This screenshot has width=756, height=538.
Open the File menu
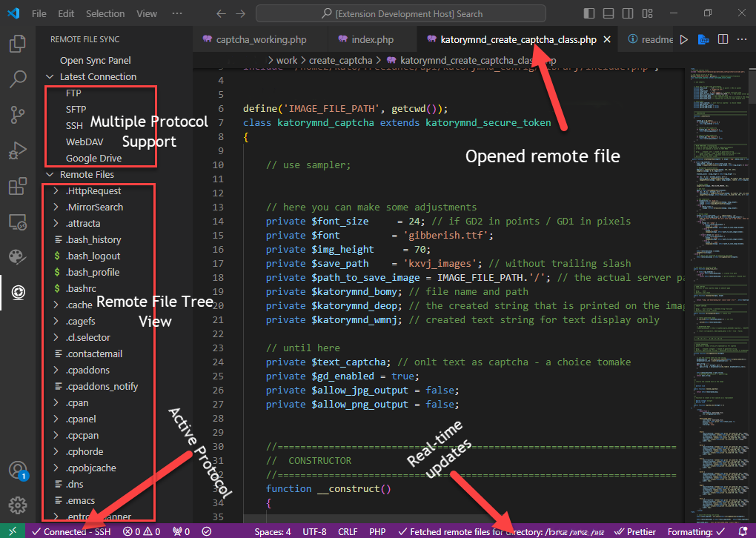click(x=39, y=13)
